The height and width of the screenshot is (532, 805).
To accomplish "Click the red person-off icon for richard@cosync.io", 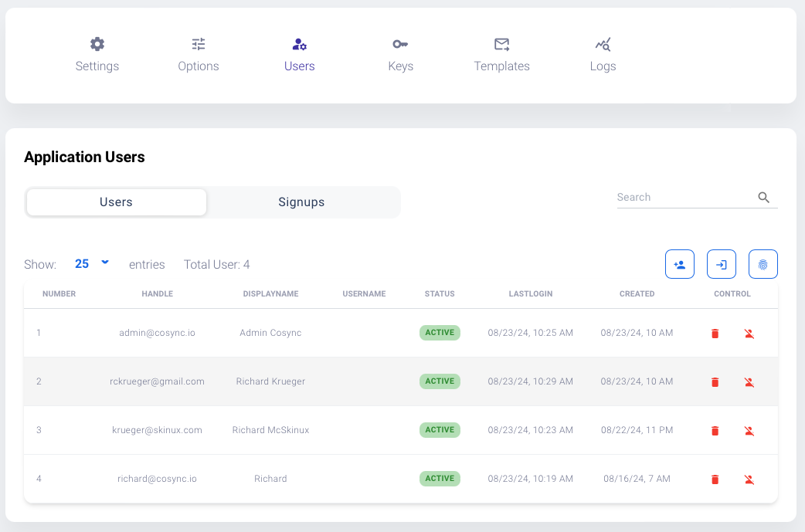I will (749, 479).
